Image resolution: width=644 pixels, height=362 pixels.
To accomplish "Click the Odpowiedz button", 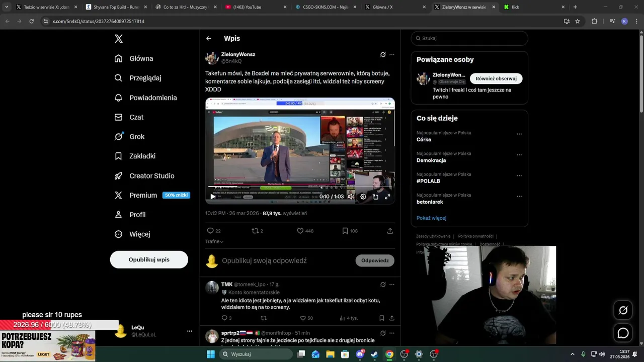I will pyautogui.click(x=375, y=260).
